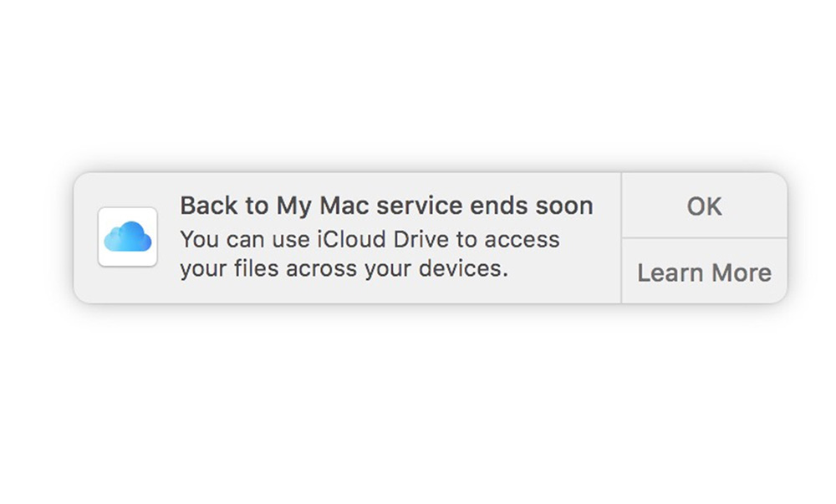The image size is (836, 504).
Task: Select Learn More on the iCloud notification
Action: pos(704,272)
